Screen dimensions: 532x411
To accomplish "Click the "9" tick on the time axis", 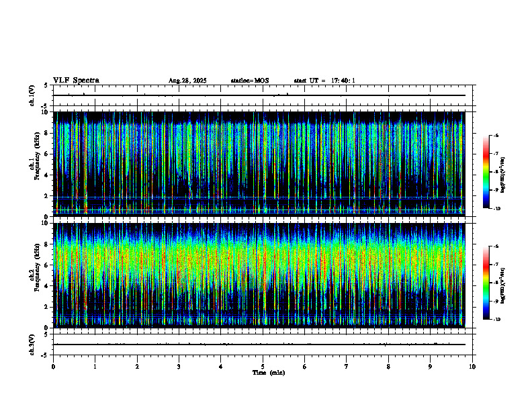I will 430,367.
